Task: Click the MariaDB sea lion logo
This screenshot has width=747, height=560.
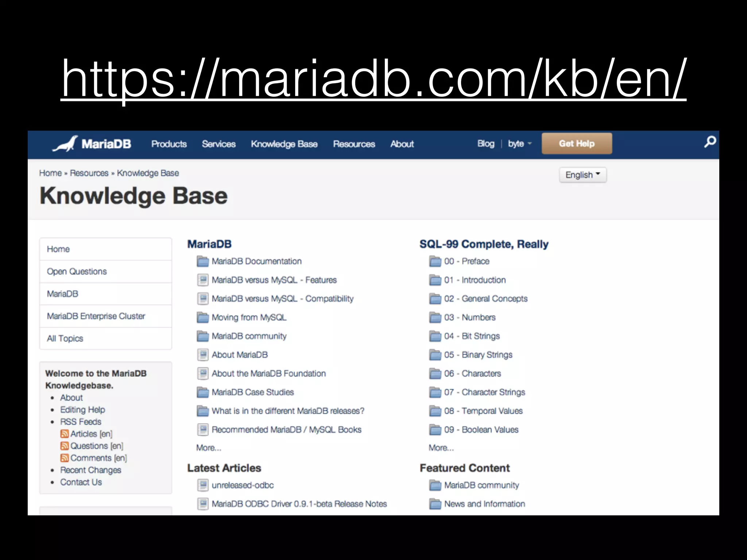Action: [65, 144]
